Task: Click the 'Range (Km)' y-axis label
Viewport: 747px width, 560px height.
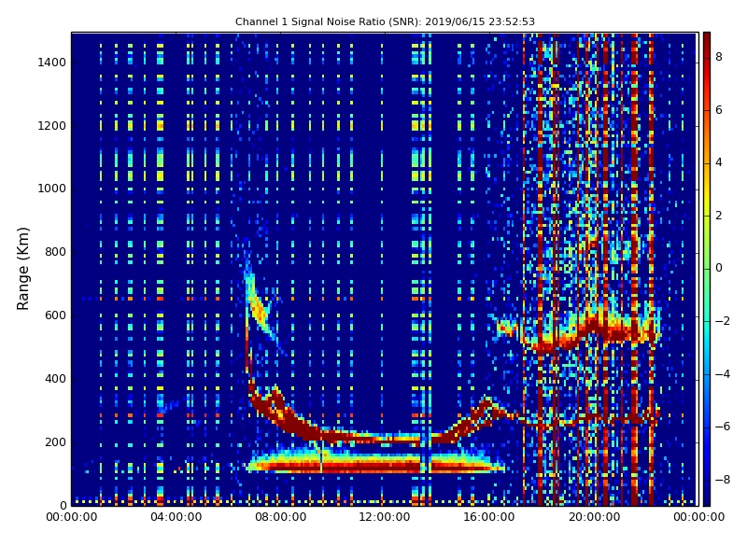Action: [22, 269]
